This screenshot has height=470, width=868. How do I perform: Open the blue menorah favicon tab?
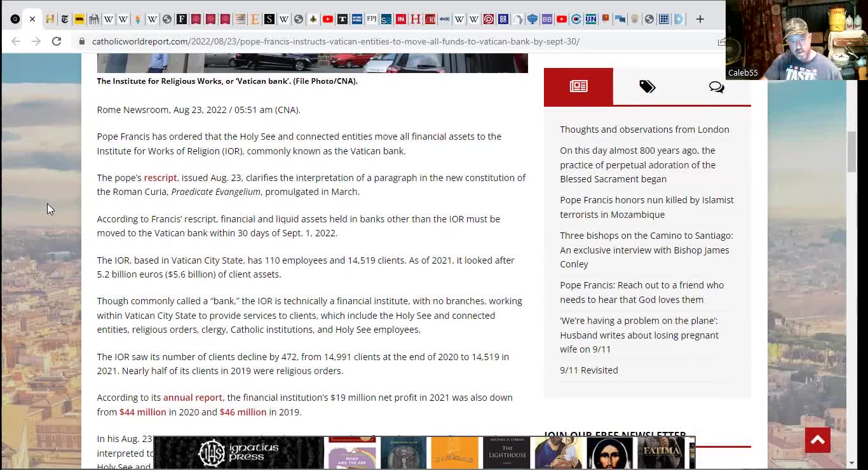coord(532,19)
